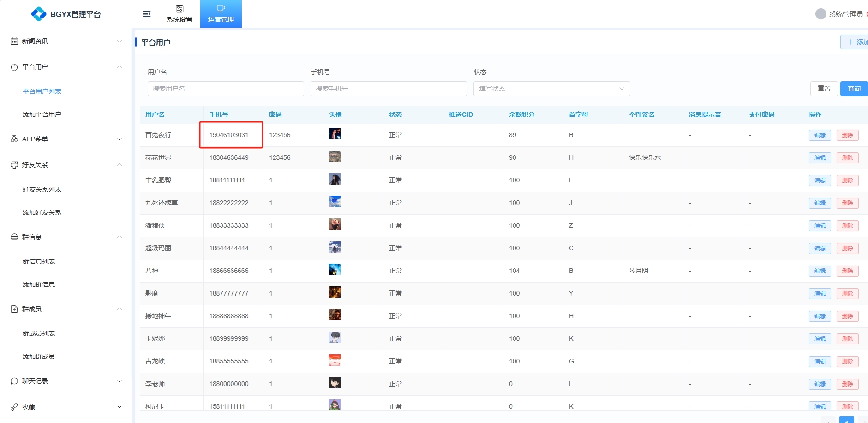The image size is (868, 423).
Task: Click the 新闻资讯 calendar icon
Action: point(14,42)
